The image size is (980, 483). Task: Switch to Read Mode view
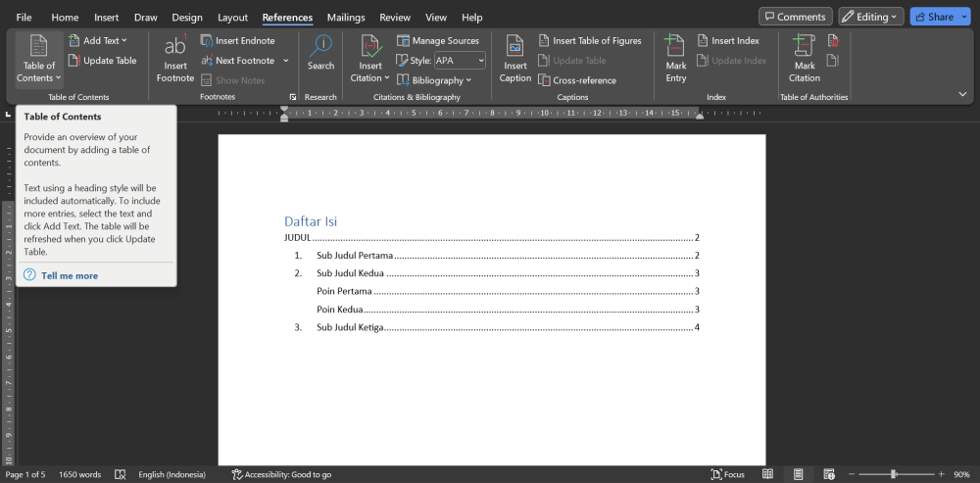pos(767,474)
